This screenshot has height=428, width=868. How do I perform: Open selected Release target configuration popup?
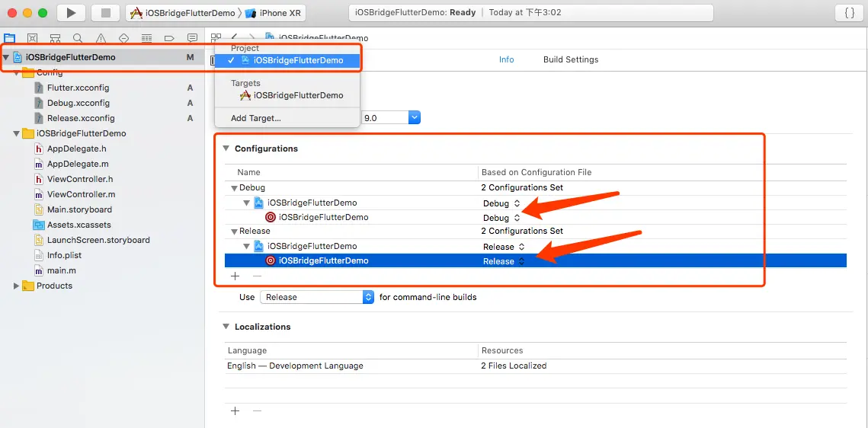(504, 261)
